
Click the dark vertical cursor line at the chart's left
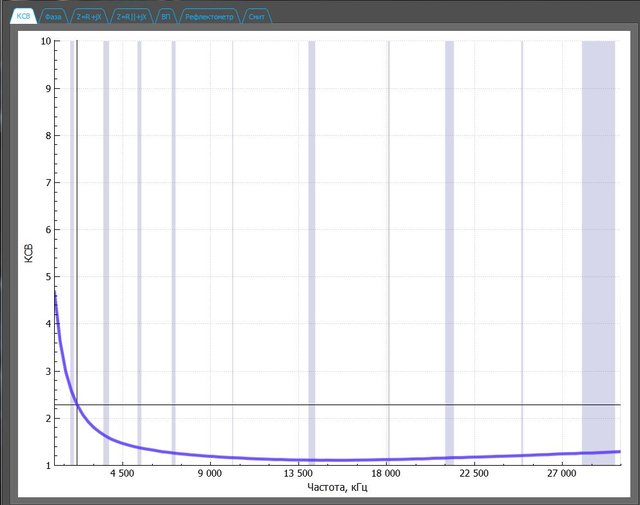[77, 200]
